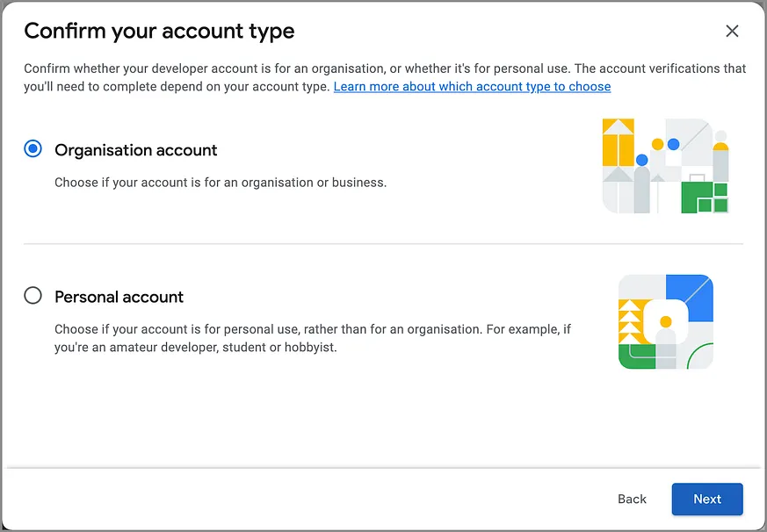Click the blue square in personal illustration
Viewport: 767px width, 532px height.
(x=690, y=293)
